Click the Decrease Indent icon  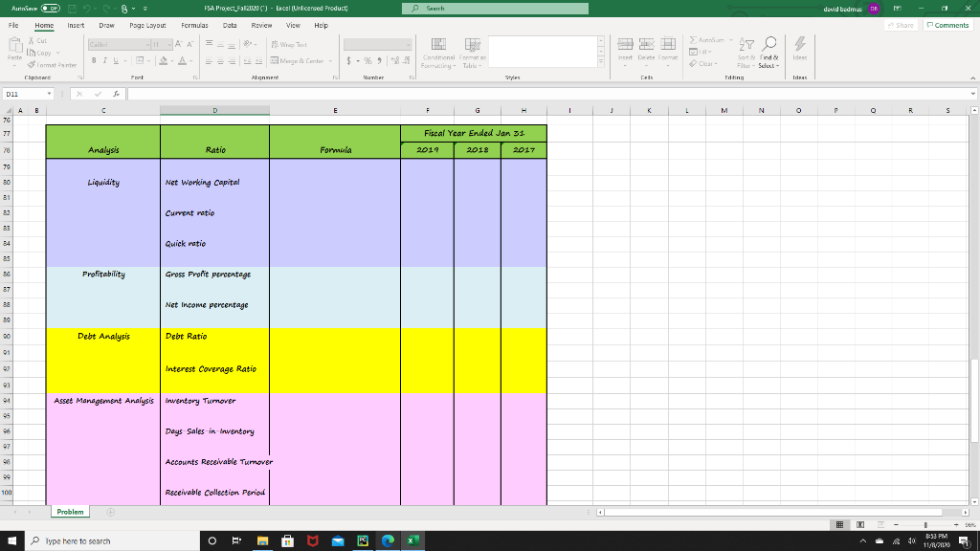tap(248, 61)
